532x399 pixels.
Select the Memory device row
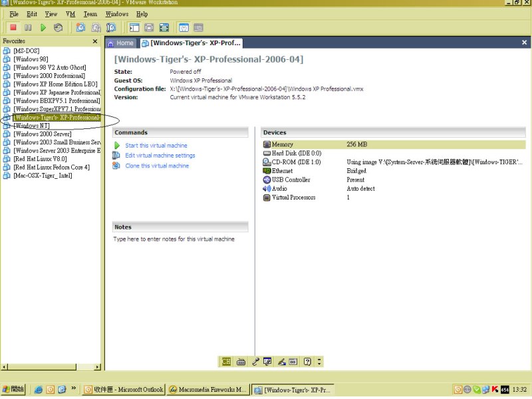coord(394,144)
